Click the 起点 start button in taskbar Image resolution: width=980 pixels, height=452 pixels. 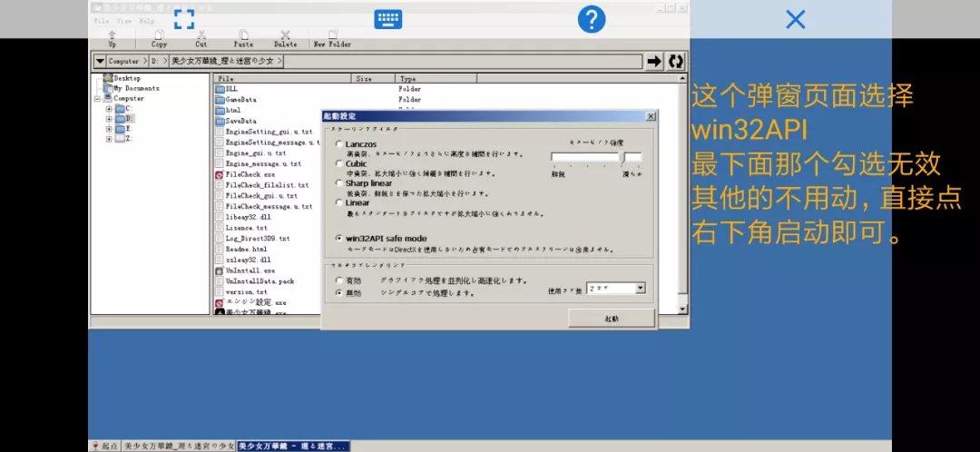click(105, 447)
